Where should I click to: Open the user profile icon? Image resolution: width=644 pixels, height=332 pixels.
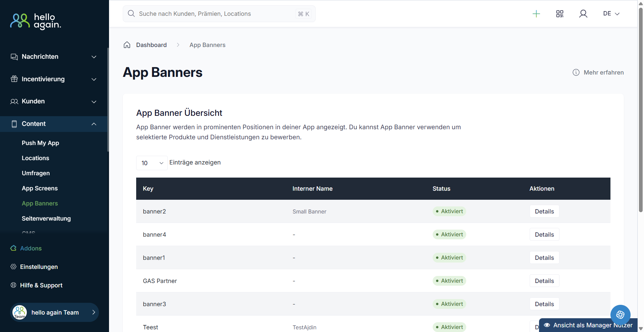583,14
